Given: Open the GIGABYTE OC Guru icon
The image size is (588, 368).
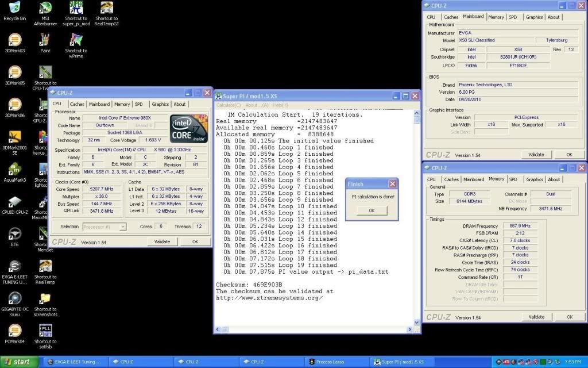Looking at the screenshot, I should click(14, 298).
